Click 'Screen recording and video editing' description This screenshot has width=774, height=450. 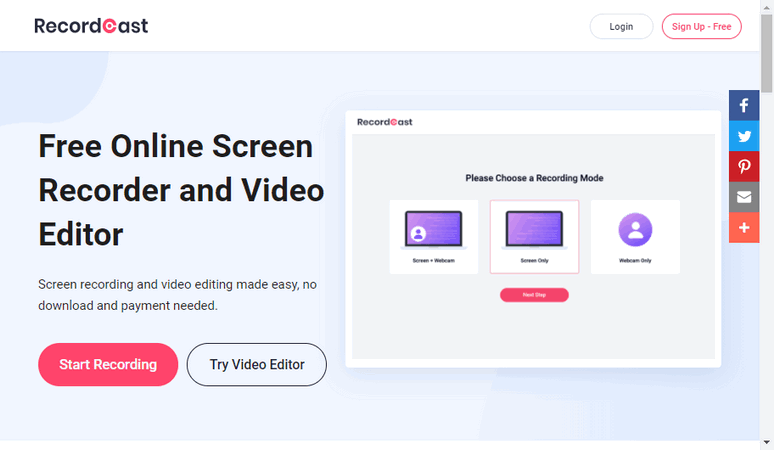(177, 295)
